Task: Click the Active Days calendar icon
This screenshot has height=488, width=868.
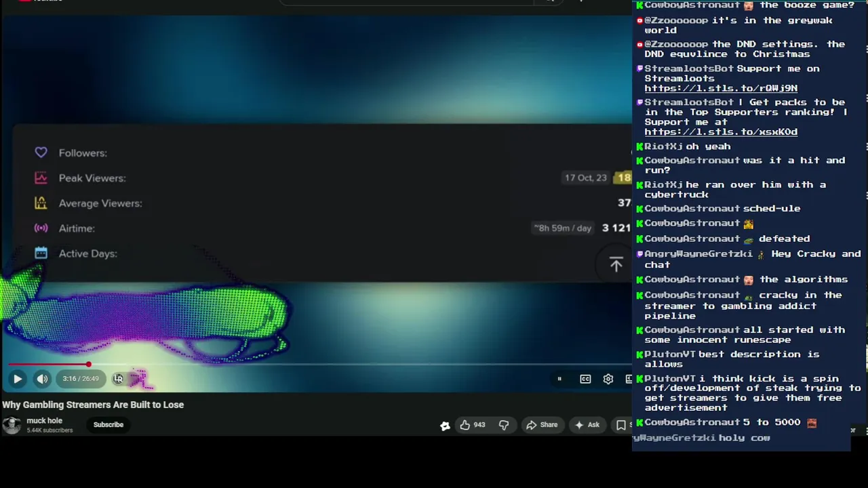Action: [x=41, y=253]
